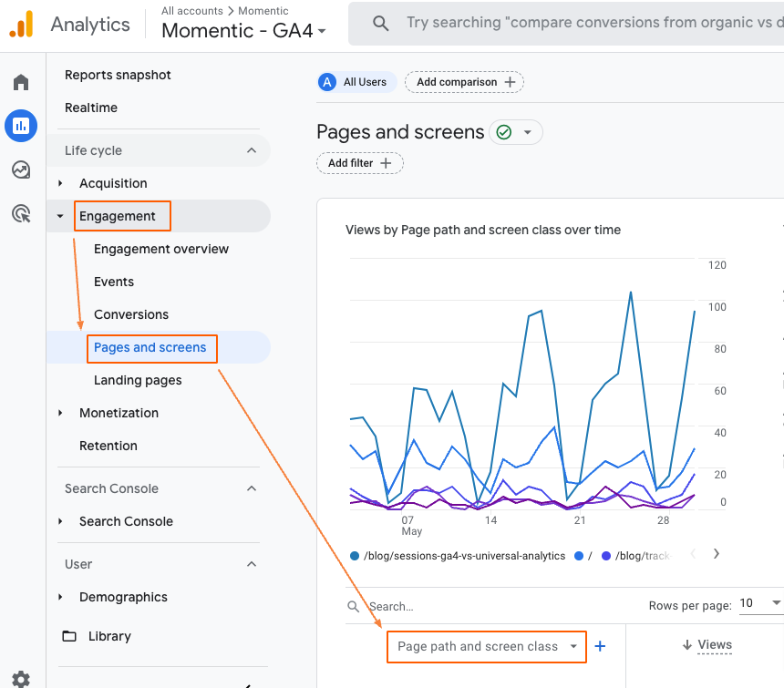
Task: Expand the Search Console menu item arrow
Action: [60, 521]
